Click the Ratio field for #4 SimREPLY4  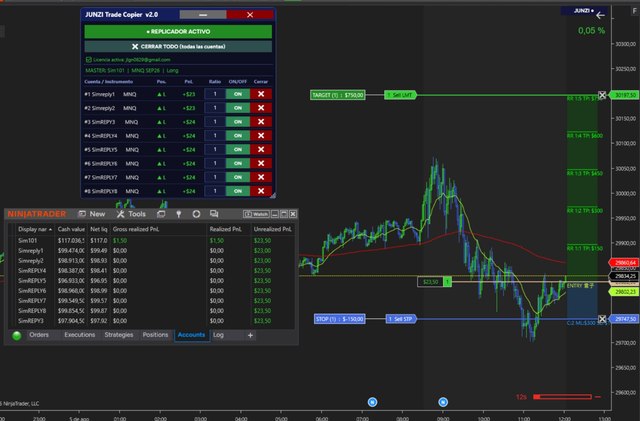click(215, 136)
